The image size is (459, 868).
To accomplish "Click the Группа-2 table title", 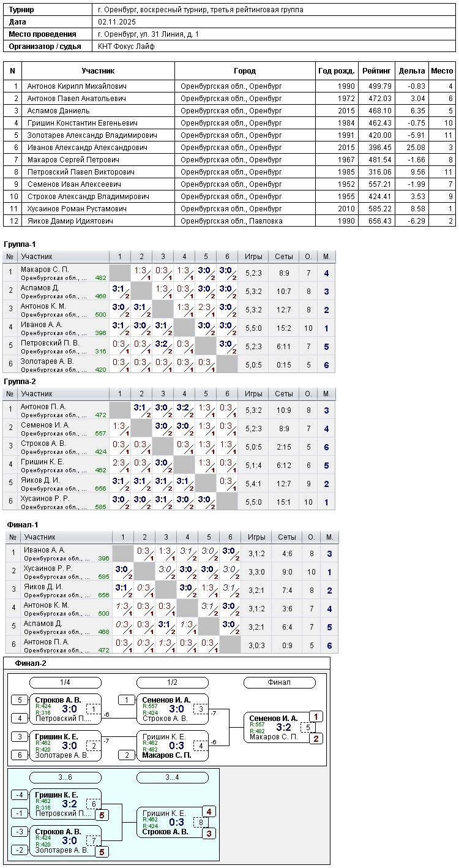I will [20, 382].
